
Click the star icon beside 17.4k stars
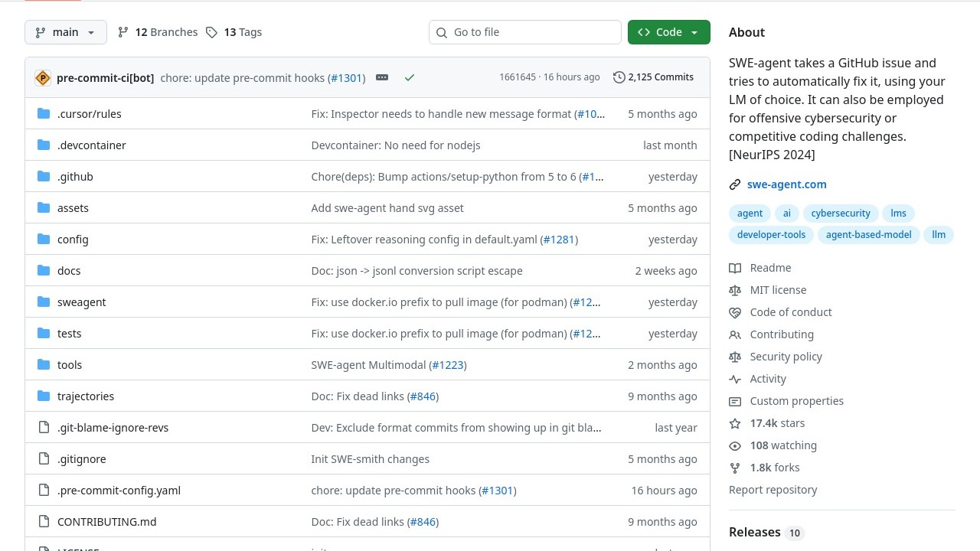[x=735, y=423]
